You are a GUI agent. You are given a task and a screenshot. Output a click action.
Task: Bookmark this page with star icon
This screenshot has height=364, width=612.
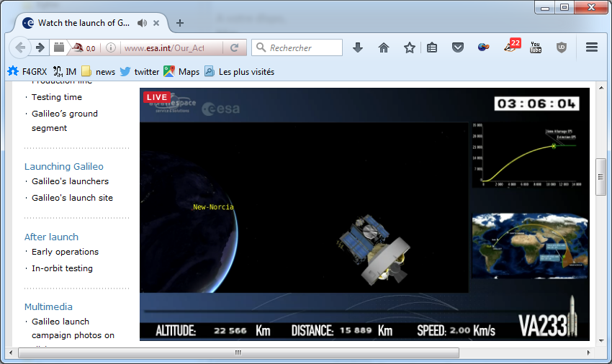coord(410,47)
